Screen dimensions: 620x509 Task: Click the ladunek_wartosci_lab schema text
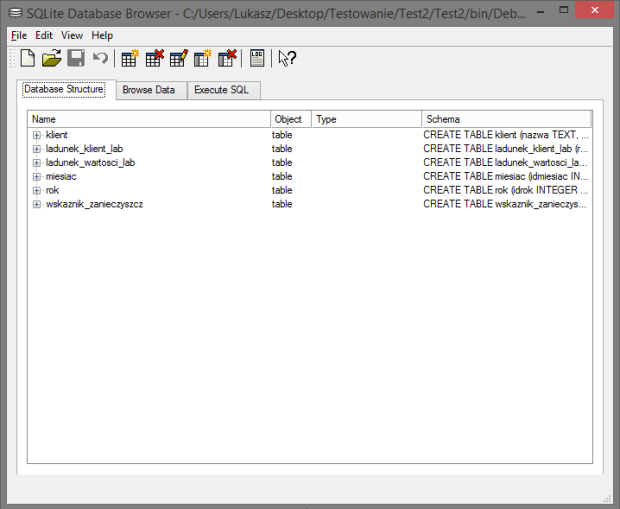point(506,163)
